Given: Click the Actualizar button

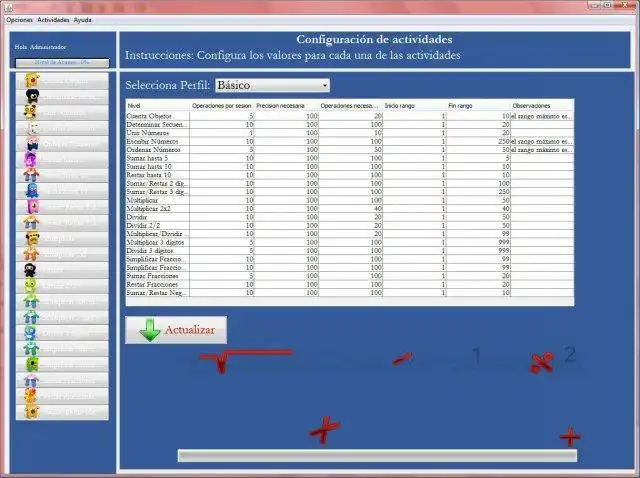Looking at the screenshot, I should click(176, 330).
